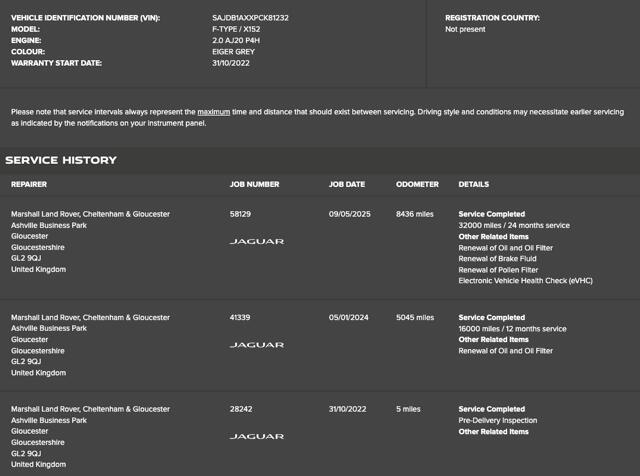
Task: Click the VEHICLE IDENTIFICATION NUMBER (VIN) label
Action: pyautogui.click(x=85, y=18)
